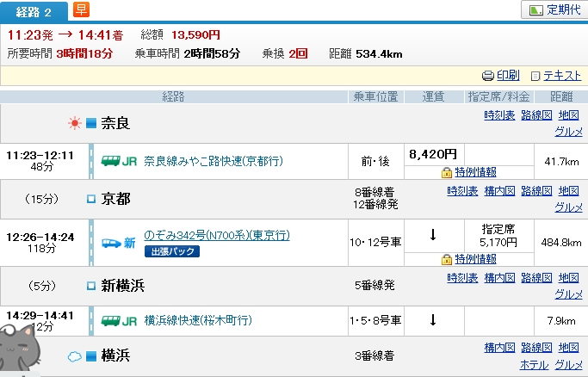This screenshot has width=588, height=377.
Task: Open the テキスト link
Action: click(x=562, y=76)
